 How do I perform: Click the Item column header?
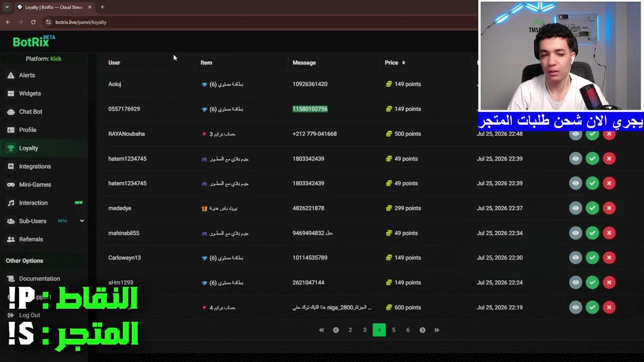coord(206,63)
